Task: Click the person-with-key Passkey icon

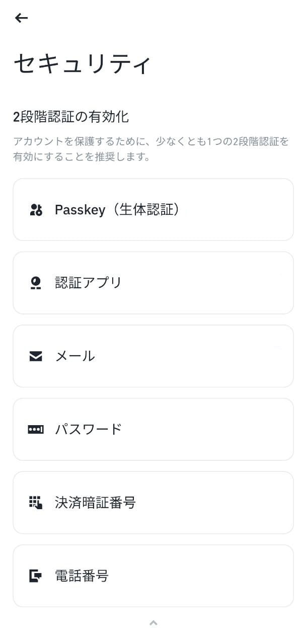Action: 35,210
